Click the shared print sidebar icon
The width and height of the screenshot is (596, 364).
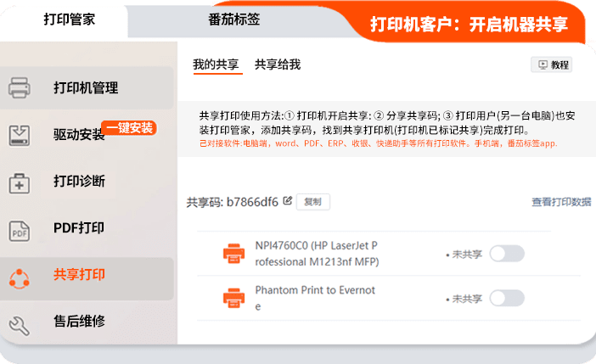click(x=20, y=276)
